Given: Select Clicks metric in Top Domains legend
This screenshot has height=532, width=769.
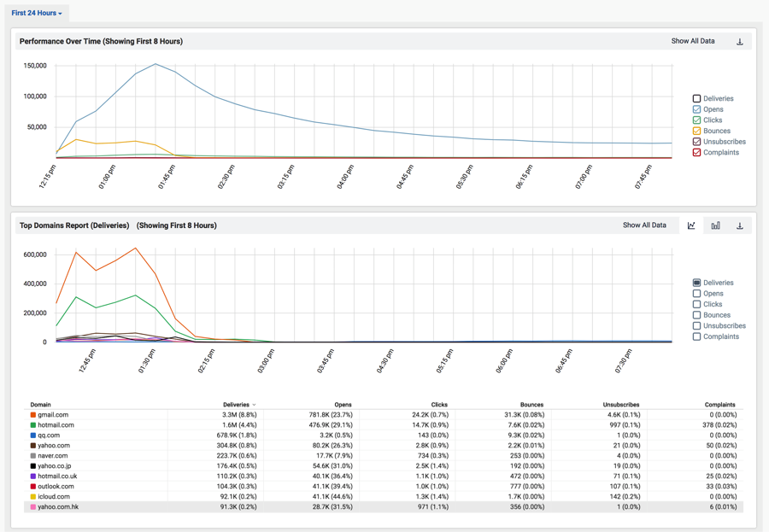Looking at the screenshot, I should point(696,305).
